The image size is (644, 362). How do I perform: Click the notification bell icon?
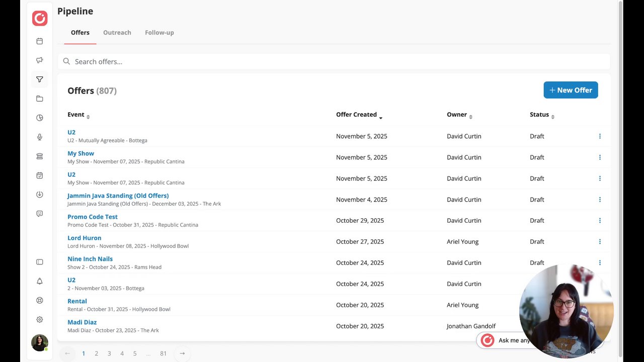(x=40, y=281)
